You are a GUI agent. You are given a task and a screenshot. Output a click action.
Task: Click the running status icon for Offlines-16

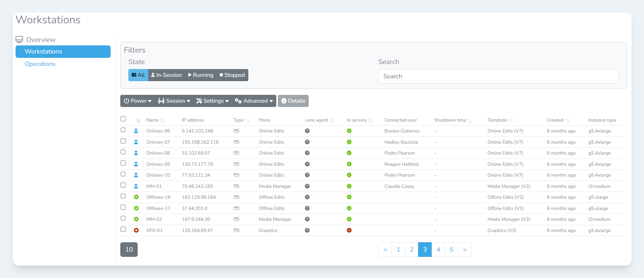pyautogui.click(x=136, y=197)
